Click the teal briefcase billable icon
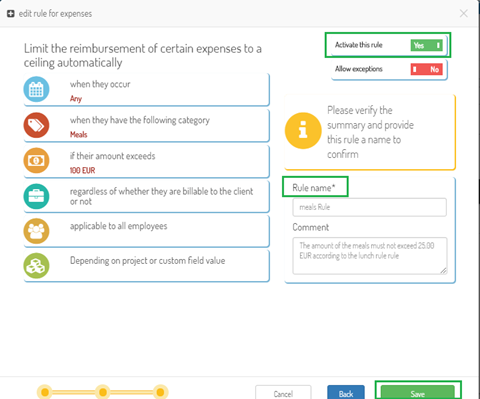Screen dimensions: 480x399 tap(36, 196)
